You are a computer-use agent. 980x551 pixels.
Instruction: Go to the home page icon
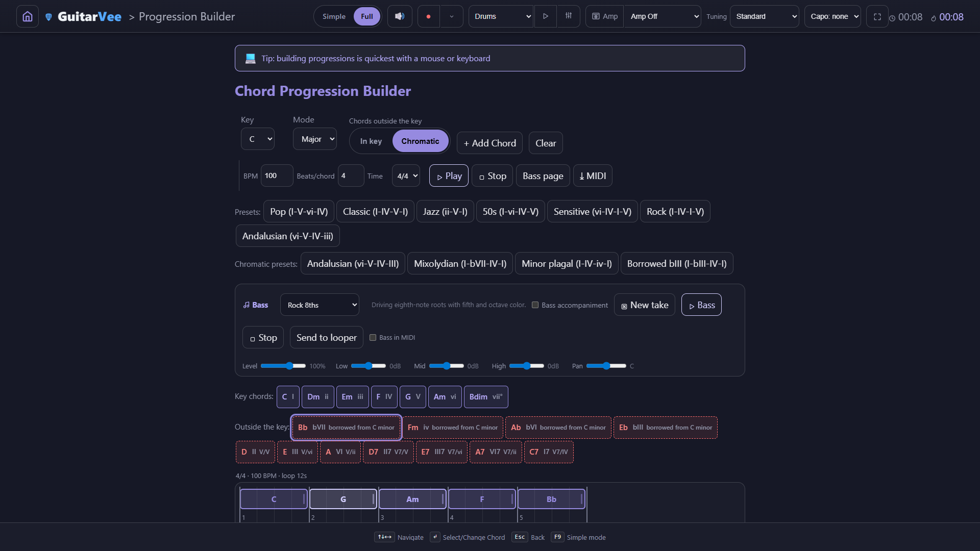coord(28,16)
